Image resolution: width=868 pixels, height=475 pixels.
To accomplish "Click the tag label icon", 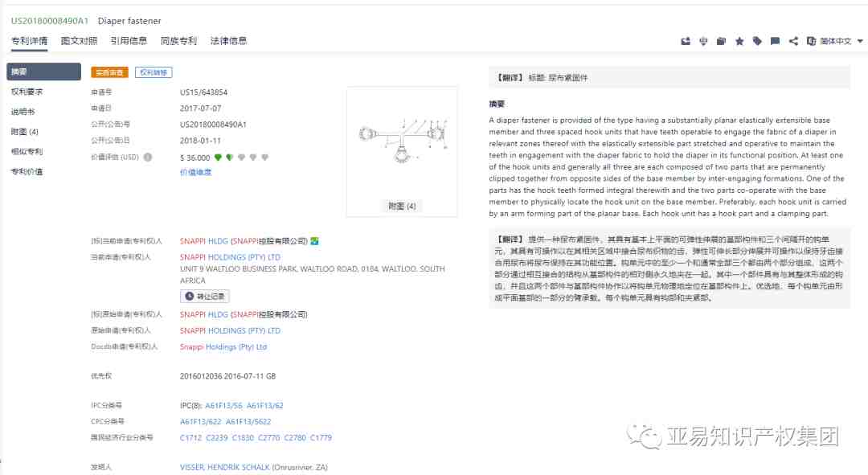I will pyautogui.click(x=757, y=41).
